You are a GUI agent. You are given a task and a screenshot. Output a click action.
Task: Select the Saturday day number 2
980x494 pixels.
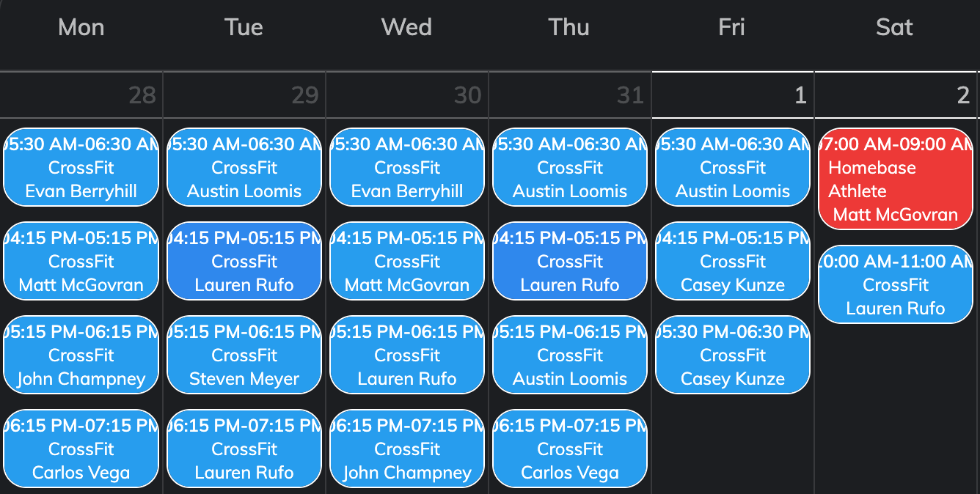[963, 95]
